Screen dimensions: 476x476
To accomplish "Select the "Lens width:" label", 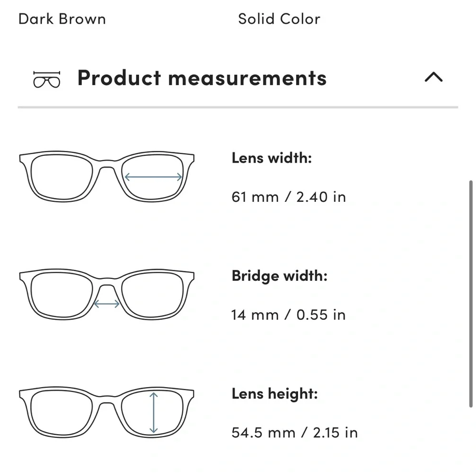I will click(x=271, y=158).
